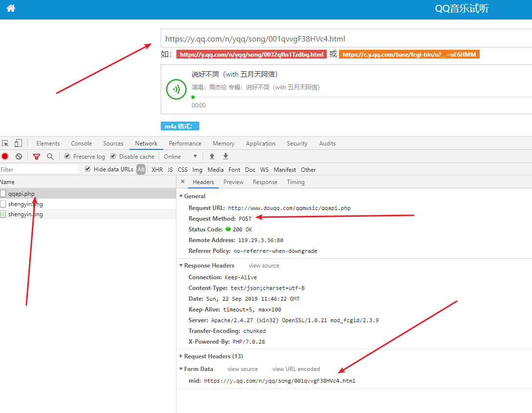532x413 pixels.
Task: Go to the site home icon
Action: (11, 8)
